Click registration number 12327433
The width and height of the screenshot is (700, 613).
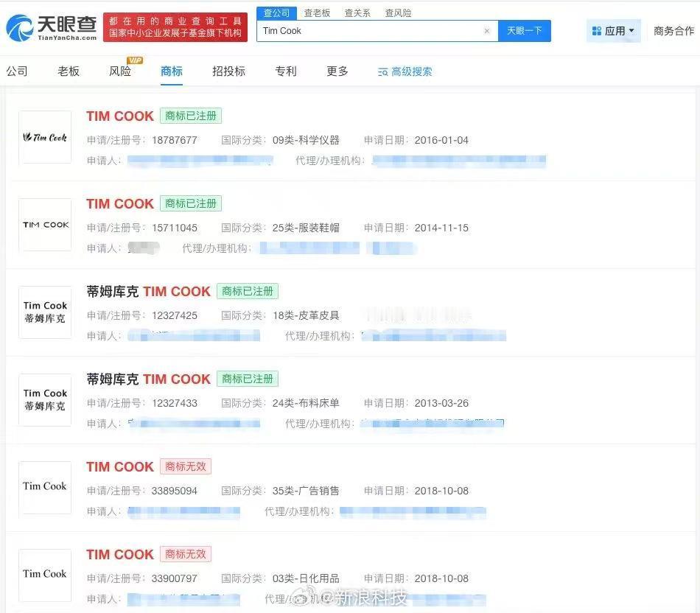coord(175,403)
